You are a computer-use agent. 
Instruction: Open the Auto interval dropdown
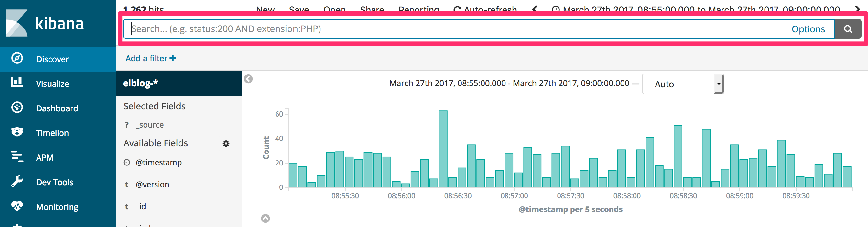click(x=683, y=84)
